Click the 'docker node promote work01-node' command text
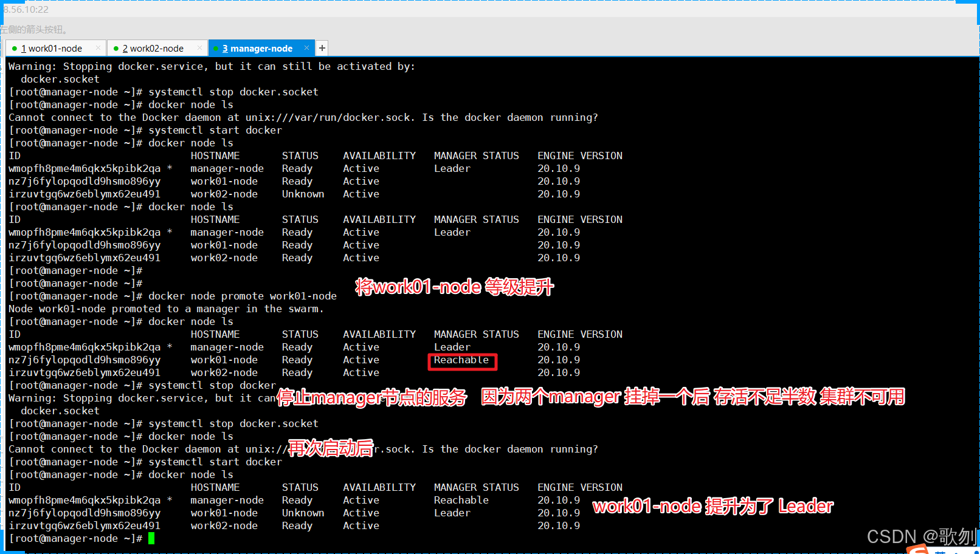 (x=243, y=296)
